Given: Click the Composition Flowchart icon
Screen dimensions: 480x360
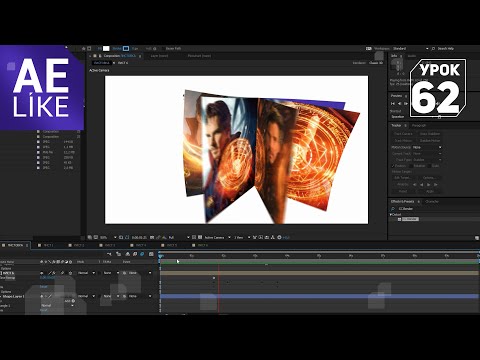Looking at the screenshot, I should tap(273, 237).
